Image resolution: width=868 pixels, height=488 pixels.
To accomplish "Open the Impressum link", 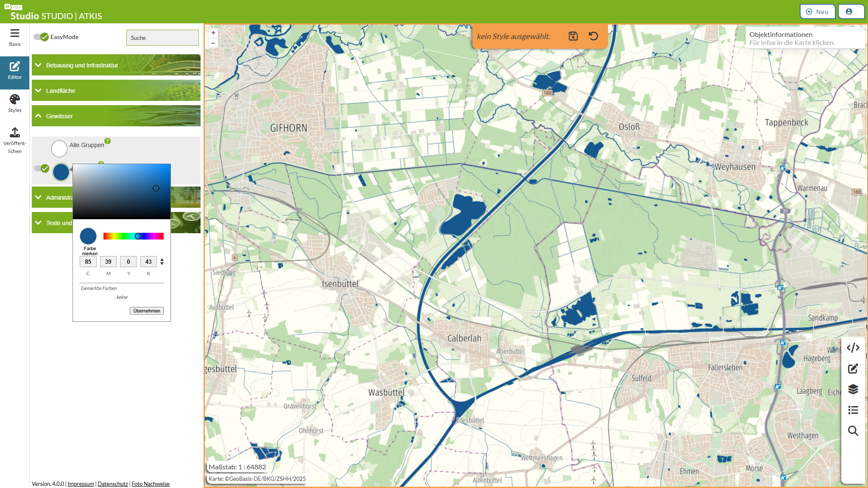I will click(81, 484).
